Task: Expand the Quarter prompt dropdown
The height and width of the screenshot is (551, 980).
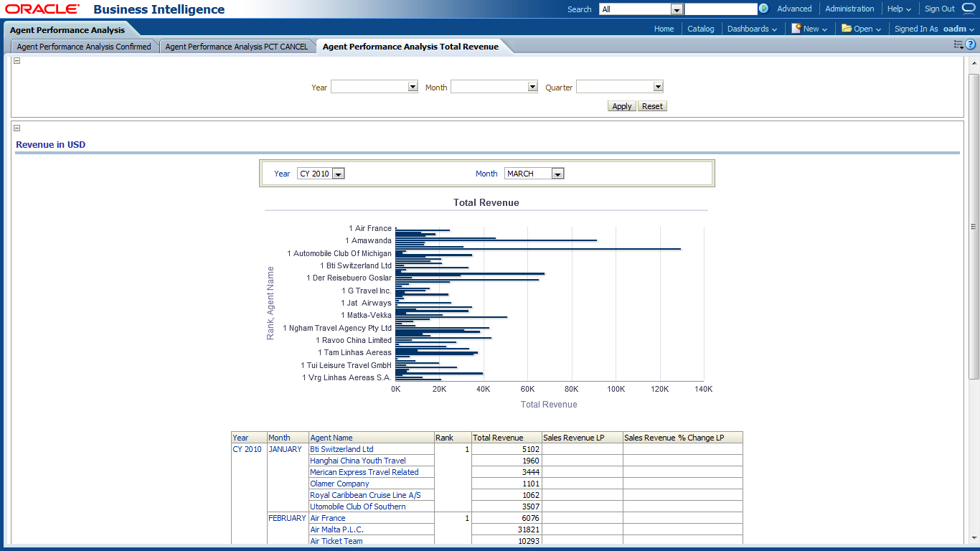Action: point(658,87)
